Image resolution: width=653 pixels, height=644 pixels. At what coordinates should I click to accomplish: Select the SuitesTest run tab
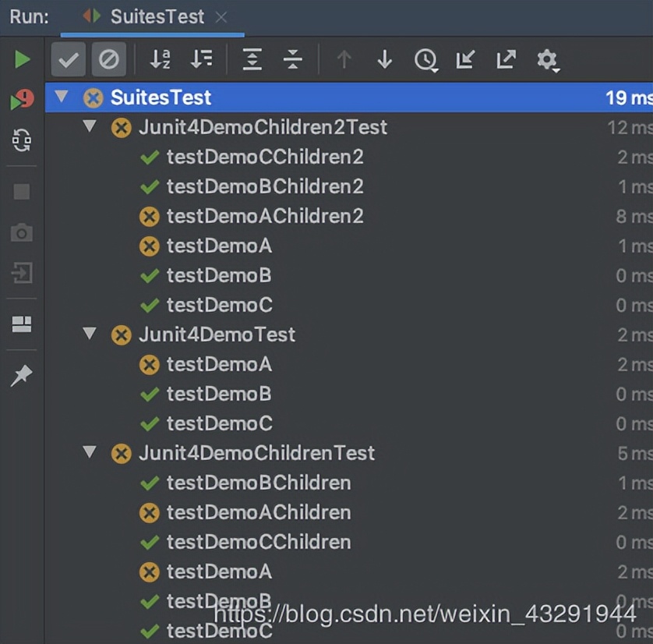[156, 16]
